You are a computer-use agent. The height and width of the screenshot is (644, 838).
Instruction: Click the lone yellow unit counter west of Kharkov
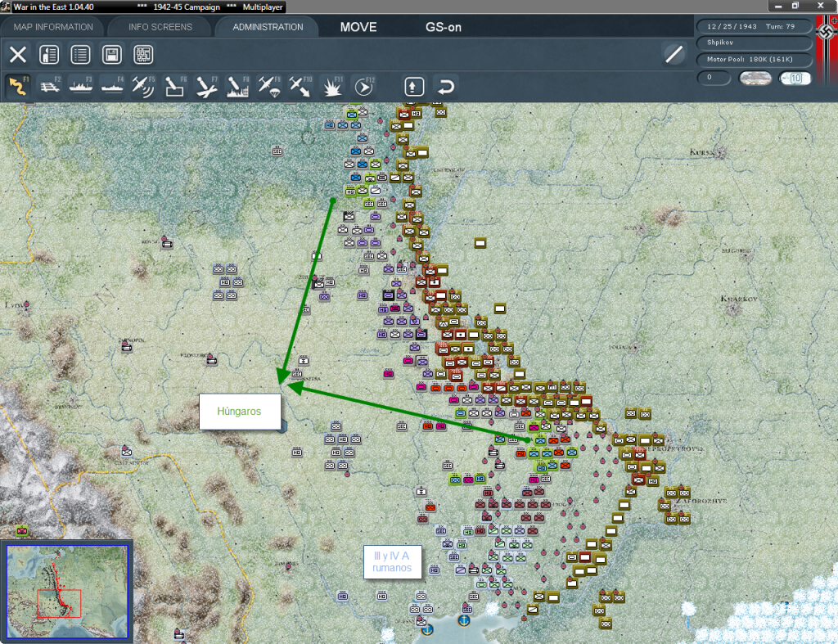pos(500,308)
